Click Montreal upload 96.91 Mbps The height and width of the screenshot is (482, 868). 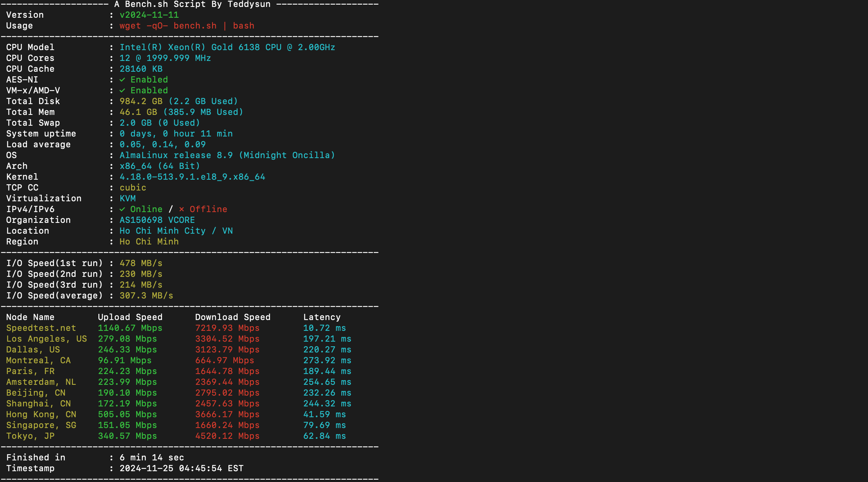(125, 360)
